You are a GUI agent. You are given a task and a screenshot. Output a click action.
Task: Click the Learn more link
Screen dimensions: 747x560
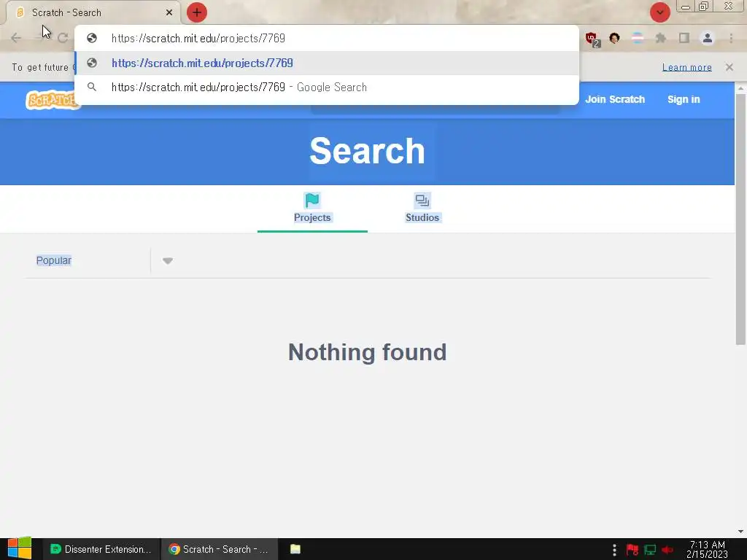coord(687,67)
